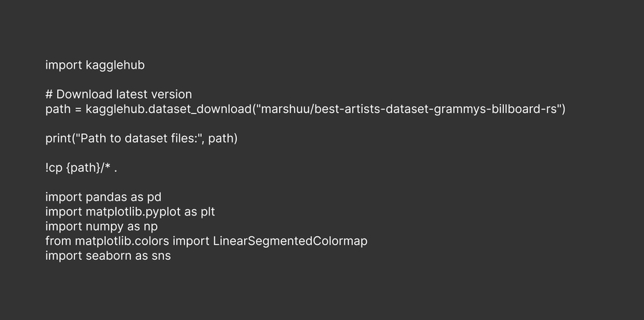Click the word "print" in the code

coord(59,138)
